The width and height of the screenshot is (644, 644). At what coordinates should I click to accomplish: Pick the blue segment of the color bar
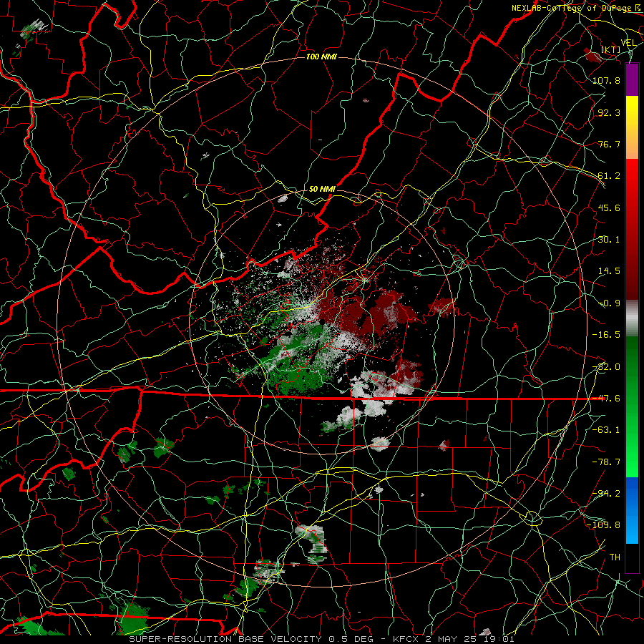632,510
